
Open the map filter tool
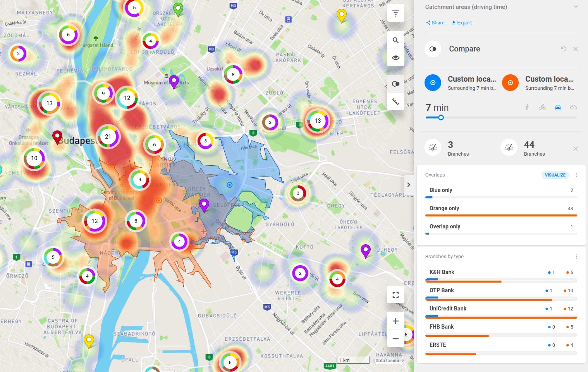[x=395, y=13]
